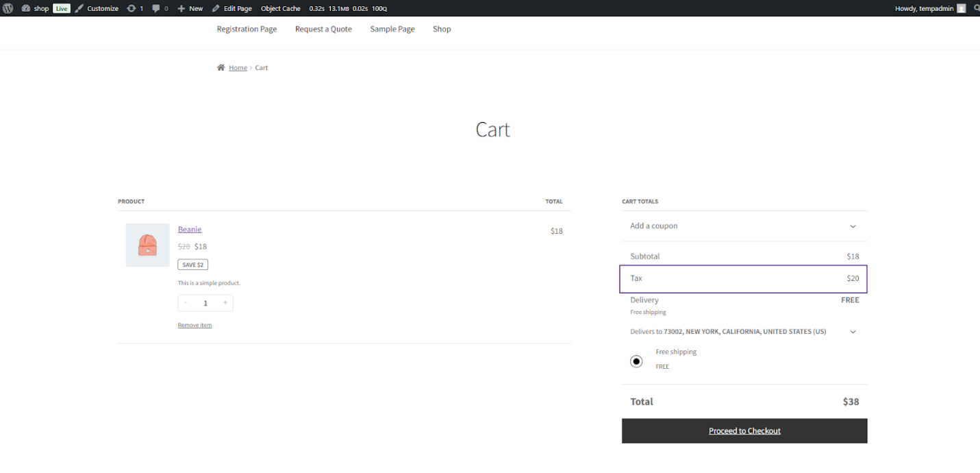Viewport: 980px width, 473px height.
Task: Click the Customize paintbrush icon
Action: pyautogui.click(x=79, y=8)
